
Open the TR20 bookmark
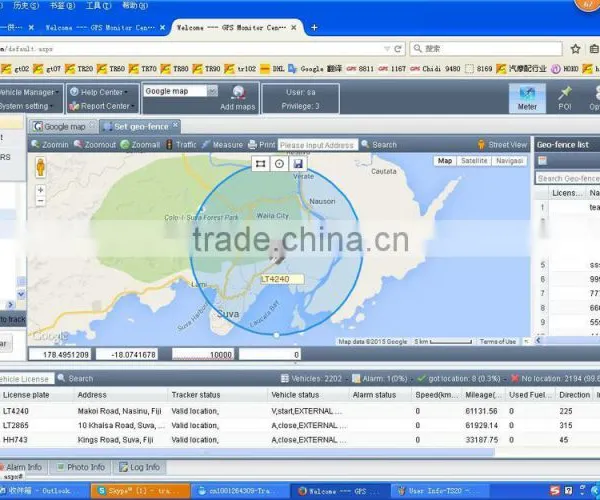coord(80,69)
